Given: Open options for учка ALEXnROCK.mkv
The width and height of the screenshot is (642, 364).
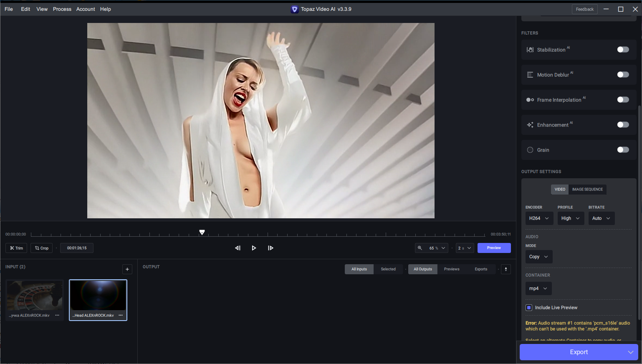Looking at the screenshot, I should [x=57, y=315].
